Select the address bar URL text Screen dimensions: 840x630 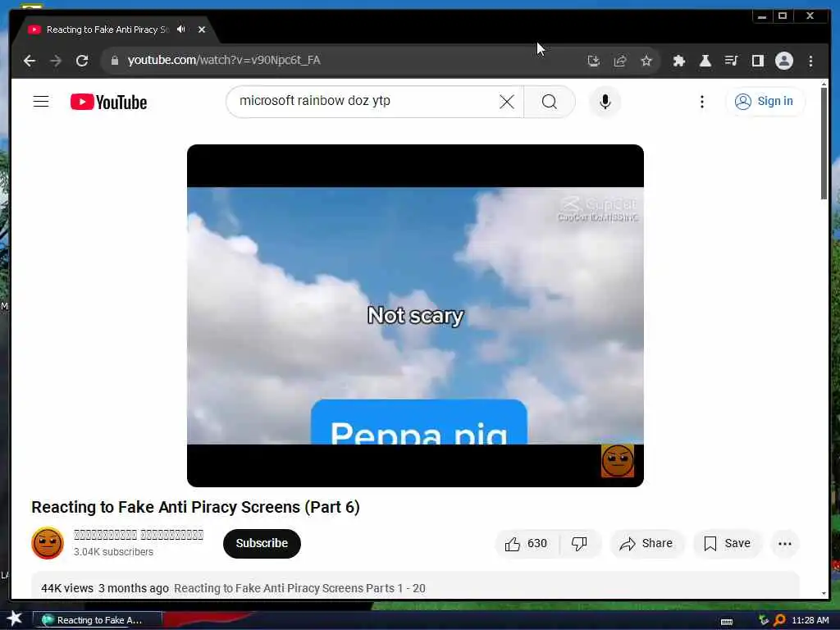click(x=224, y=60)
